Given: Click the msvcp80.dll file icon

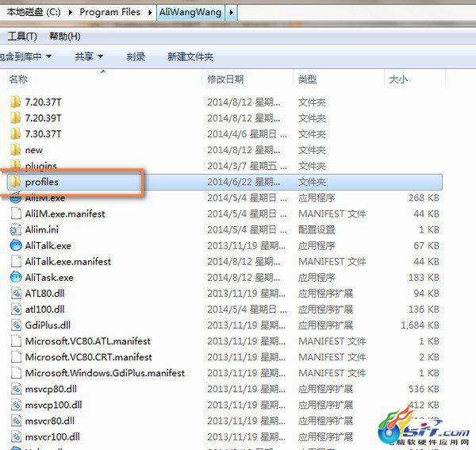Looking at the screenshot, I should [x=16, y=389].
